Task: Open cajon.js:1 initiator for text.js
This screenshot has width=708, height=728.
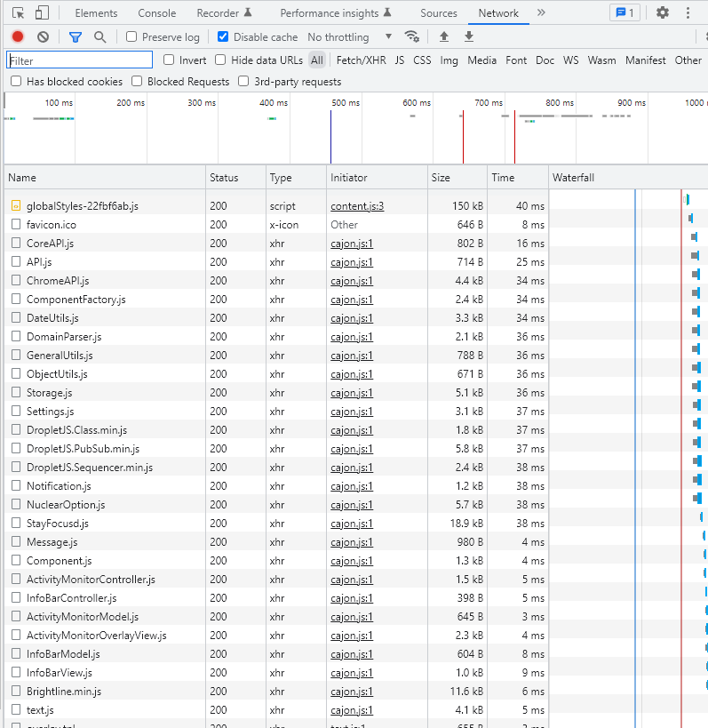Action: (352, 709)
